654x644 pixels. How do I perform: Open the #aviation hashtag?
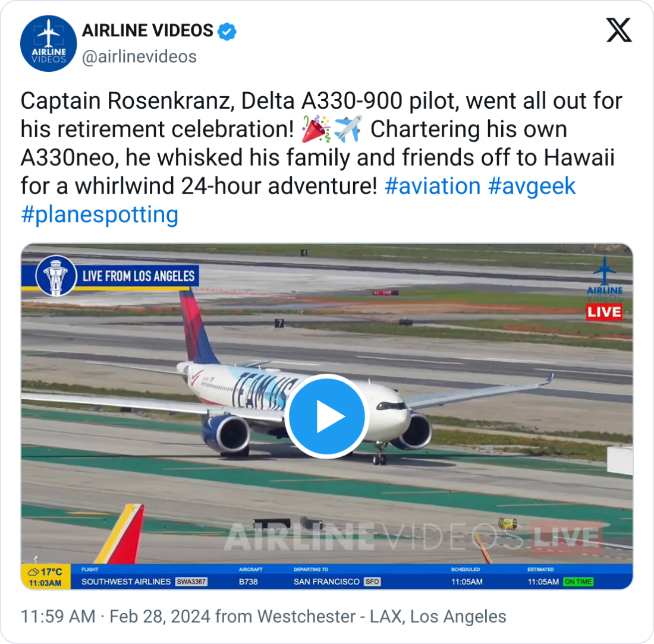tap(432, 186)
